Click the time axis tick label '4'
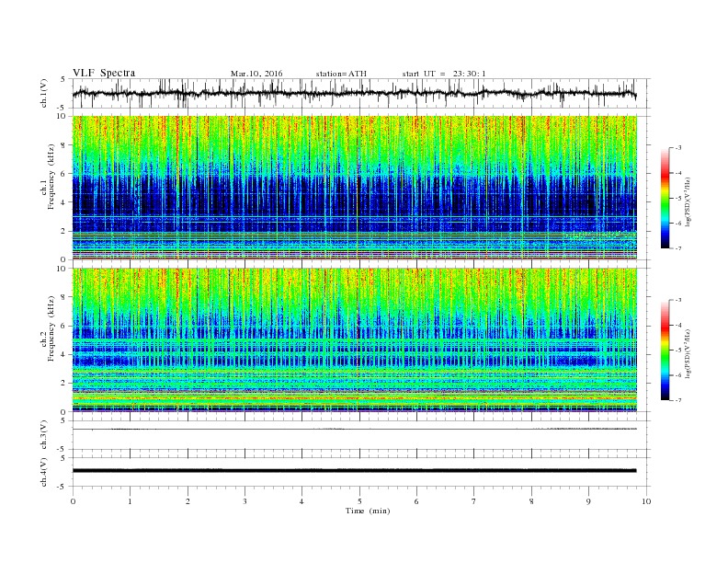Image resolution: width=728 pixels, height=563 pixels. click(301, 501)
